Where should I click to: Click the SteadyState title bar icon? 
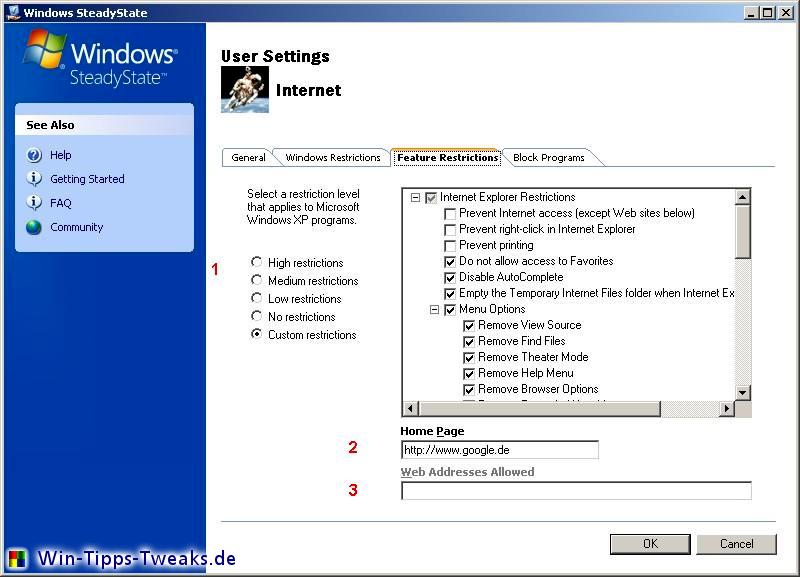(x=14, y=12)
